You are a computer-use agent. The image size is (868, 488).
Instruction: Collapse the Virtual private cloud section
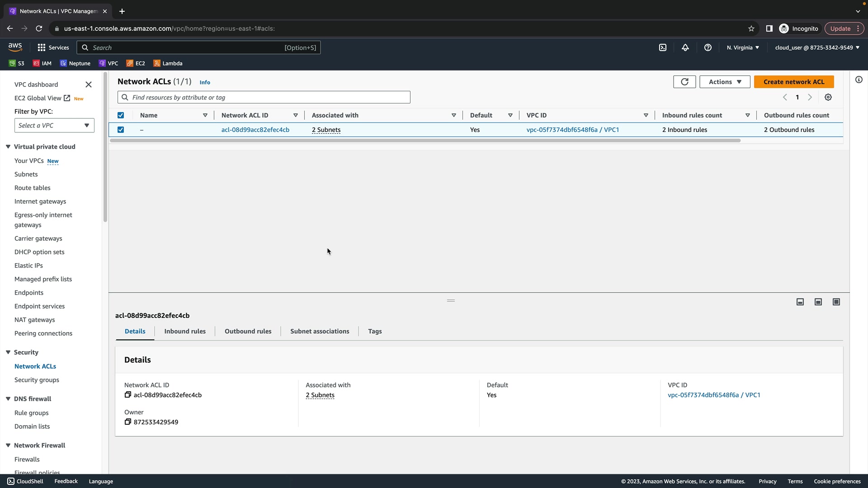[x=8, y=147]
